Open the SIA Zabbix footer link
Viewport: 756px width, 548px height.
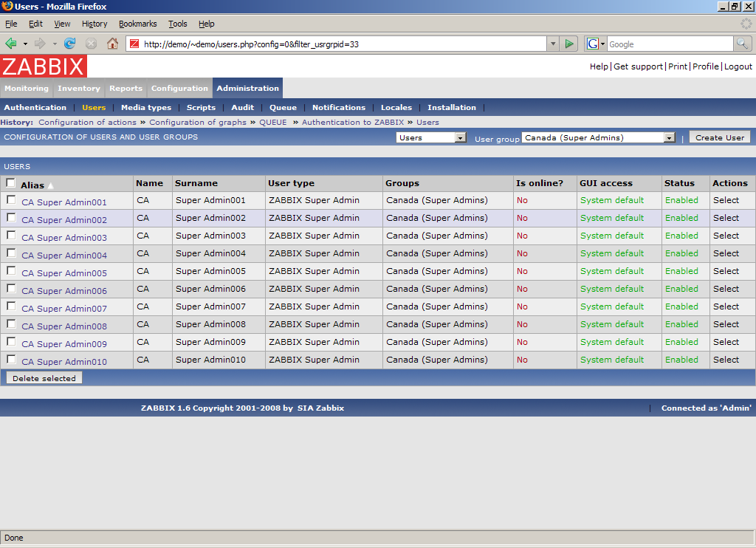[x=320, y=408]
